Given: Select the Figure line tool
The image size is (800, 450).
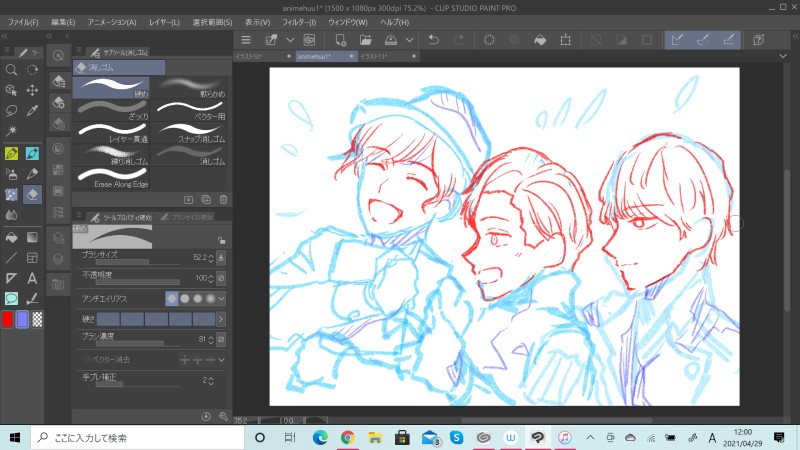Looking at the screenshot, I should [11, 258].
